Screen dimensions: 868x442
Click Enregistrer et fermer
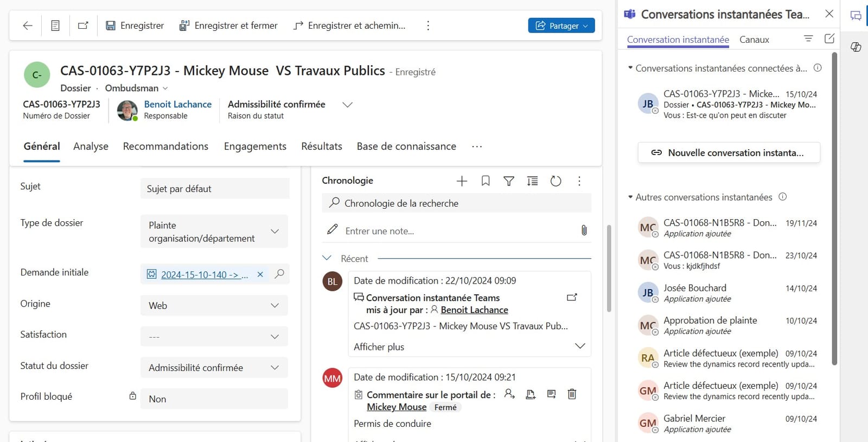point(228,25)
